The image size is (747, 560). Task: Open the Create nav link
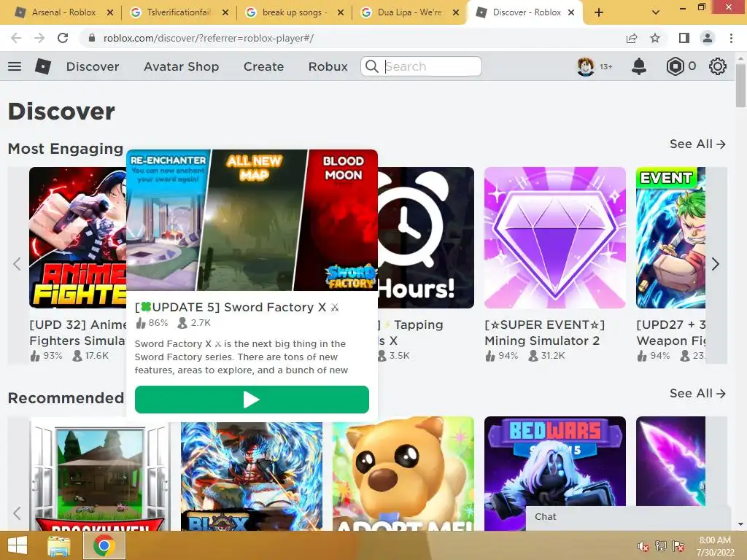pyautogui.click(x=263, y=66)
